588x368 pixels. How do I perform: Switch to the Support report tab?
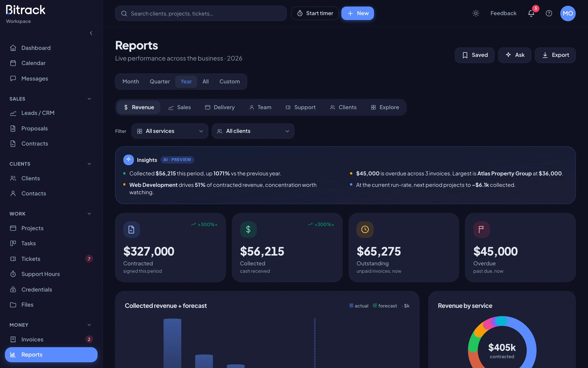tap(301, 107)
